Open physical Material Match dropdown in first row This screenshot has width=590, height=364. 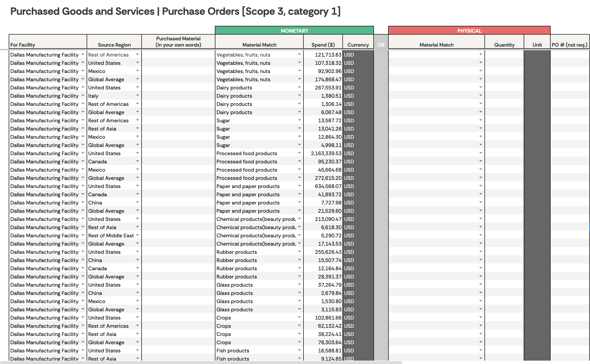point(481,54)
